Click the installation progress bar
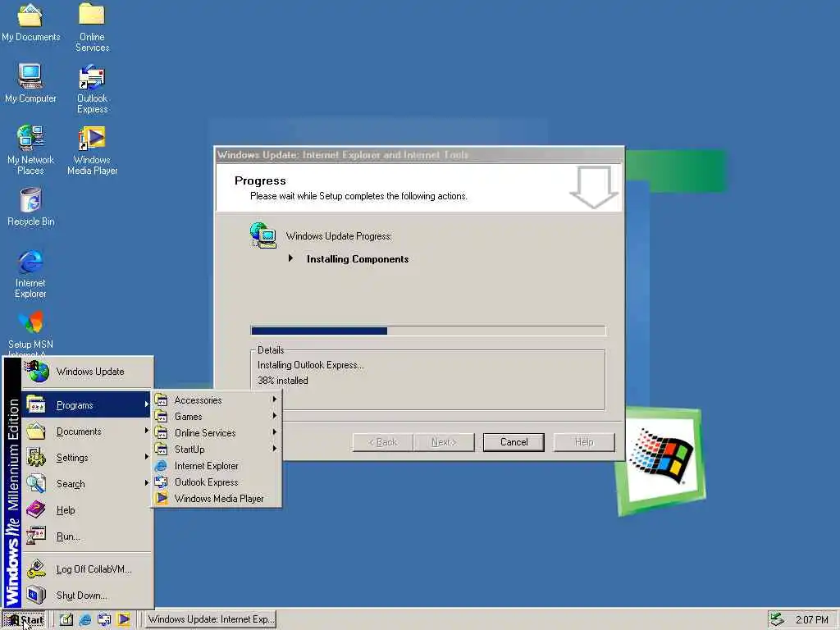This screenshot has width=840, height=630. point(428,331)
